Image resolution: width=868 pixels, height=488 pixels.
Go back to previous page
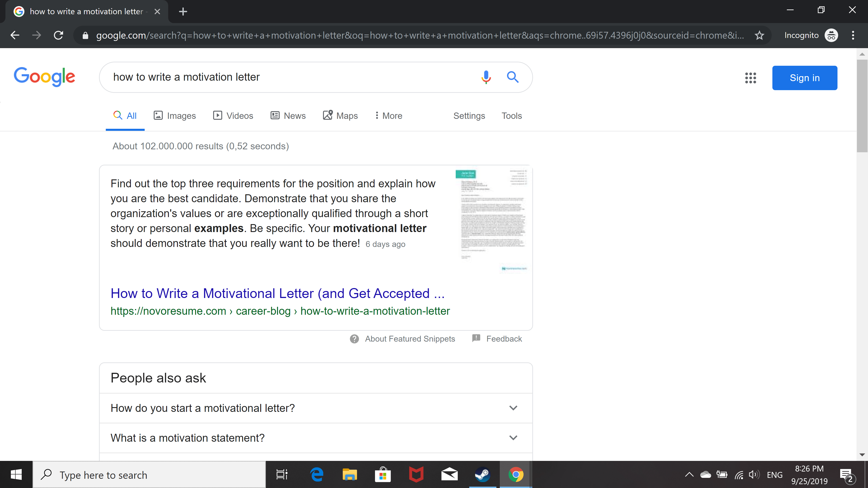(15, 35)
